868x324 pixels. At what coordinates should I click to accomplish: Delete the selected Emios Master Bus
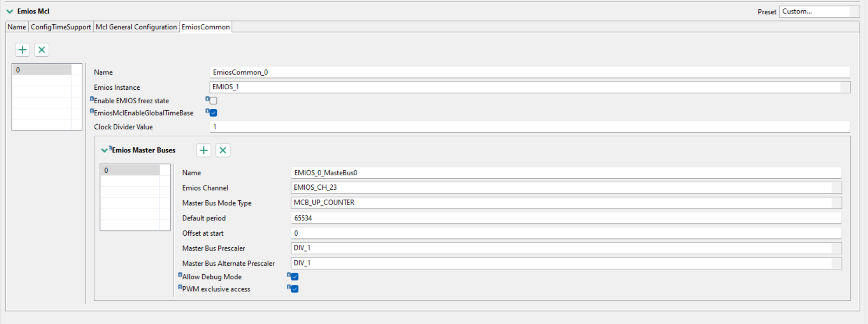tap(223, 150)
